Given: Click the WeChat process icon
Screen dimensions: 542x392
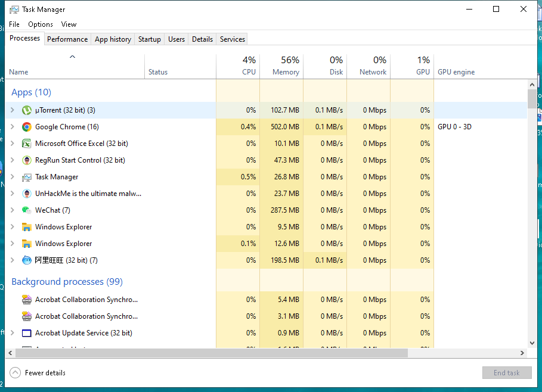Looking at the screenshot, I should tap(27, 210).
